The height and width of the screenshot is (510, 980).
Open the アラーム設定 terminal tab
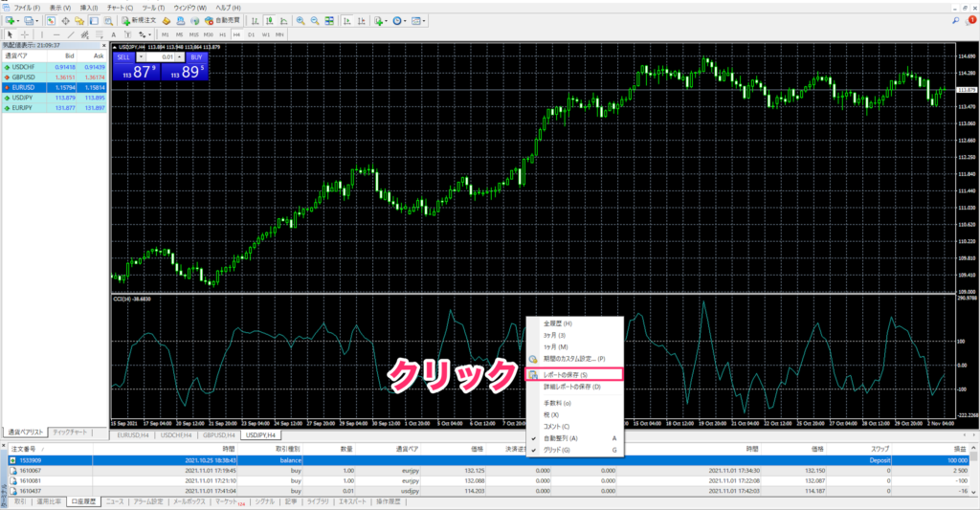click(148, 502)
